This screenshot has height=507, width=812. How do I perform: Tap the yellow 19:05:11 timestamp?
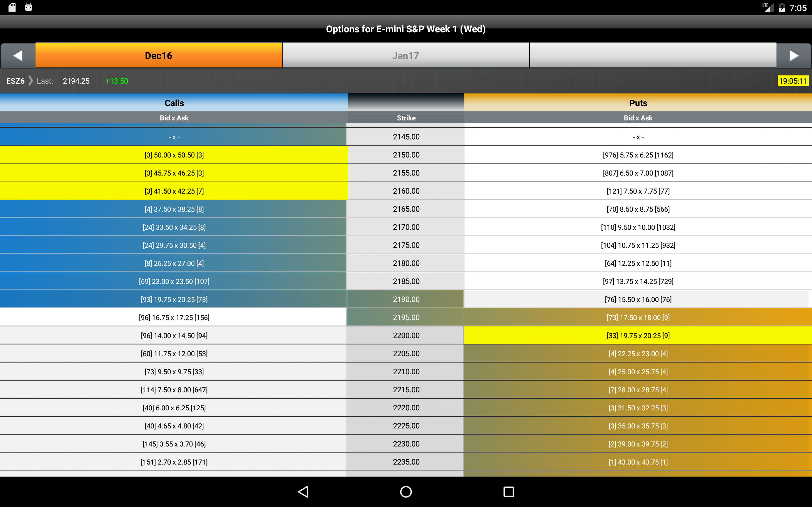(793, 81)
